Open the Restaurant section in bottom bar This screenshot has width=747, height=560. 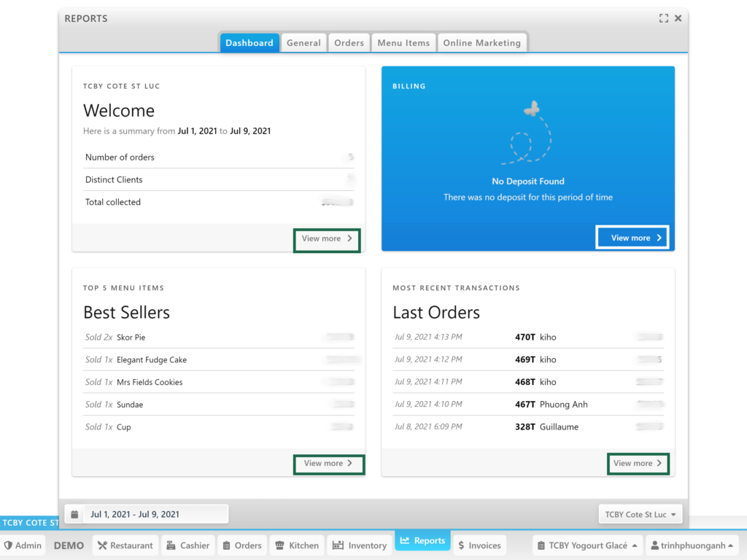pyautogui.click(x=125, y=545)
